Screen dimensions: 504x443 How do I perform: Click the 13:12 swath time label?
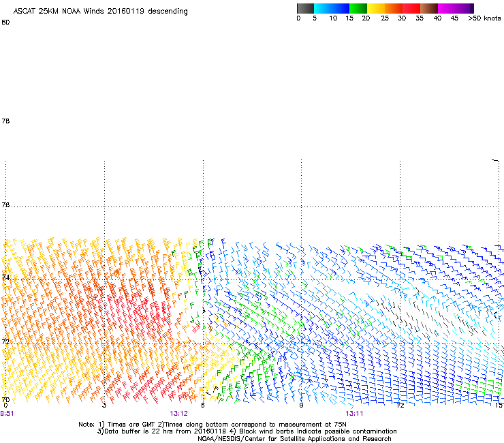pyautogui.click(x=178, y=414)
